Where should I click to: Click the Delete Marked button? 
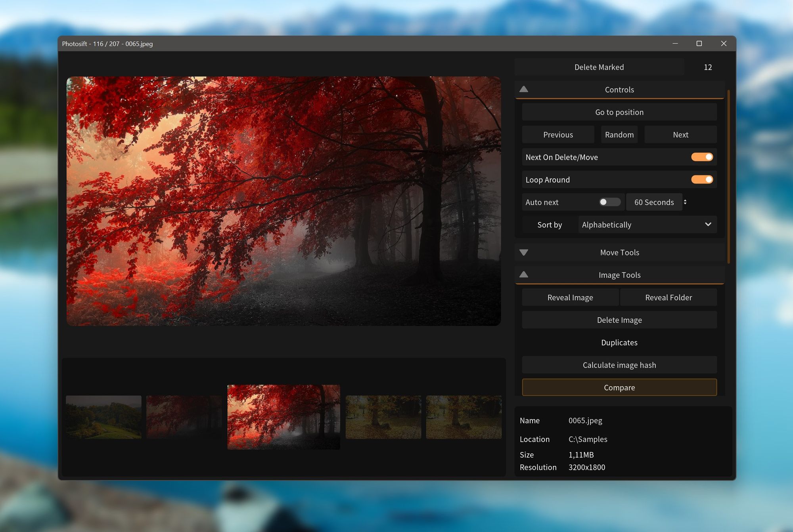(599, 67)
